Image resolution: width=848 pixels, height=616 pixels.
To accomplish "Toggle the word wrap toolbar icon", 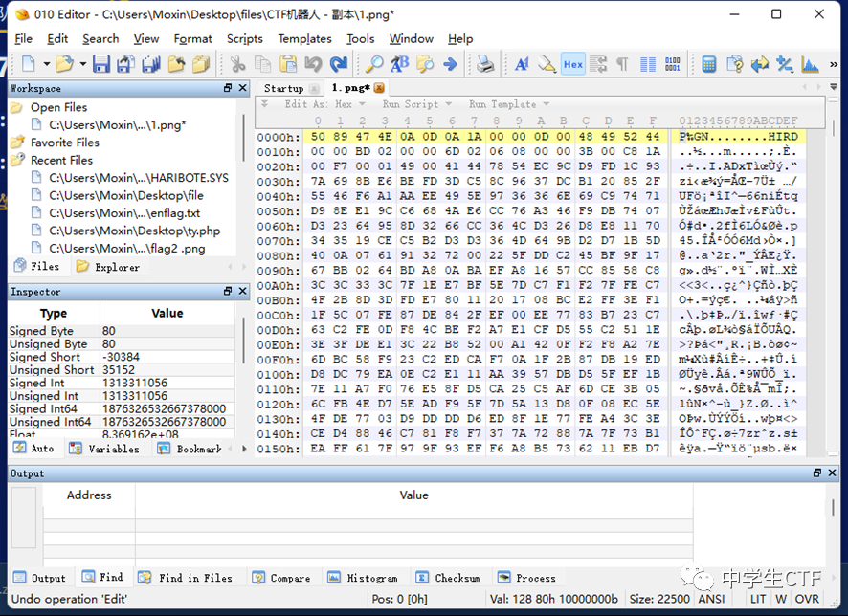I will (x=598, y=64).
